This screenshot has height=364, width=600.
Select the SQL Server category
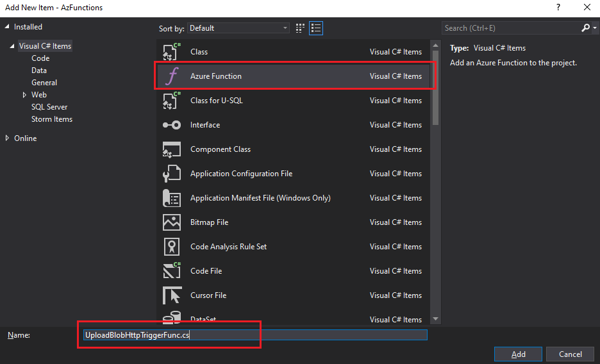tap(49, 107)
